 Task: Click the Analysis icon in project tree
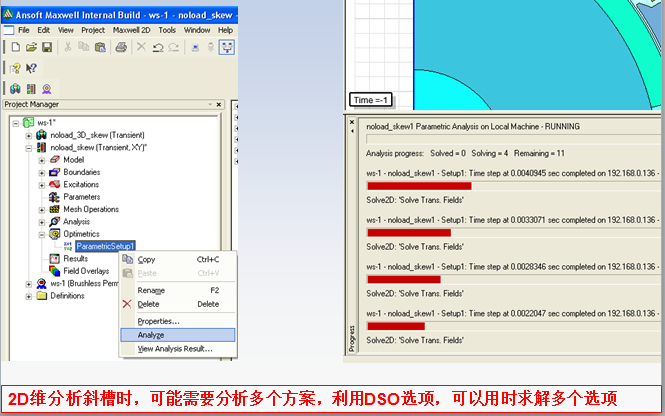point(55,221)
